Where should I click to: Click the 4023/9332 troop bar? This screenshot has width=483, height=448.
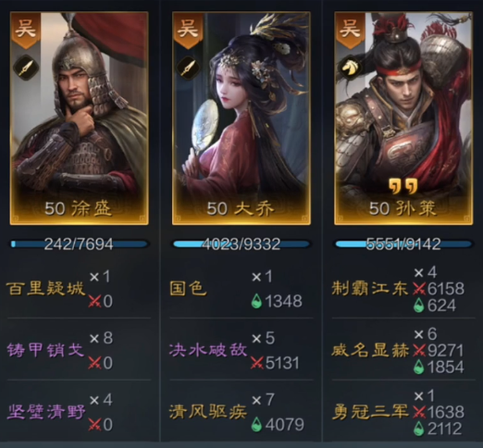point(241,244)
